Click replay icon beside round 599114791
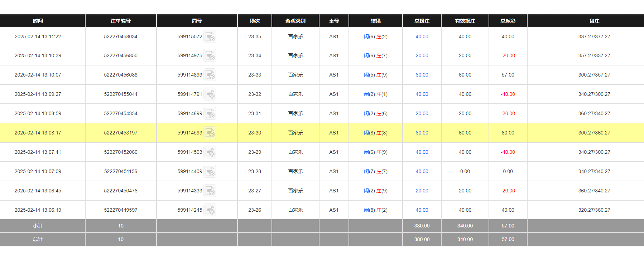 (x=210, y=94)
